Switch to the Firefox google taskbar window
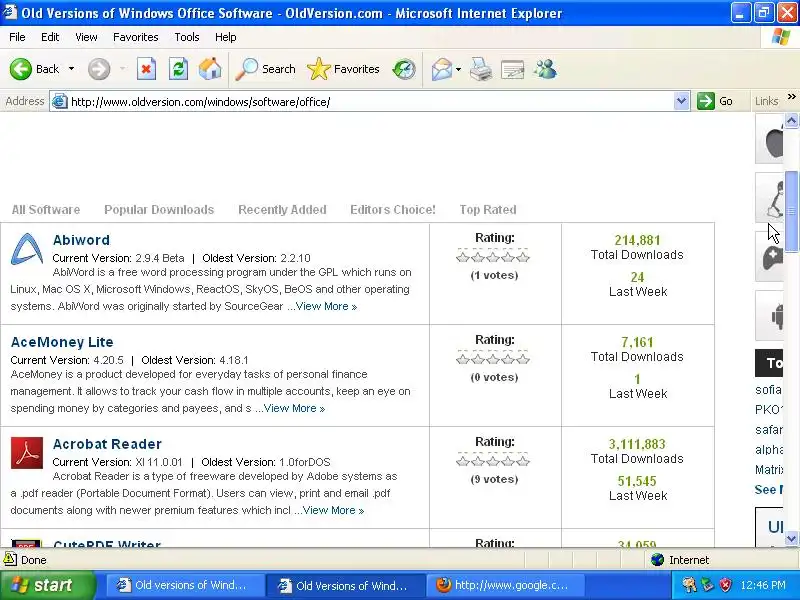 (x=505, y=585)
